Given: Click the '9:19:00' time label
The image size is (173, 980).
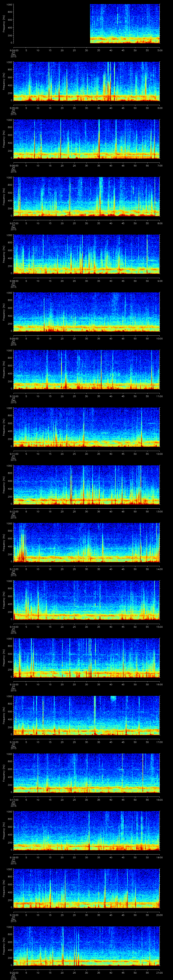Looking at the screenshot, I should tap(14, 915).
